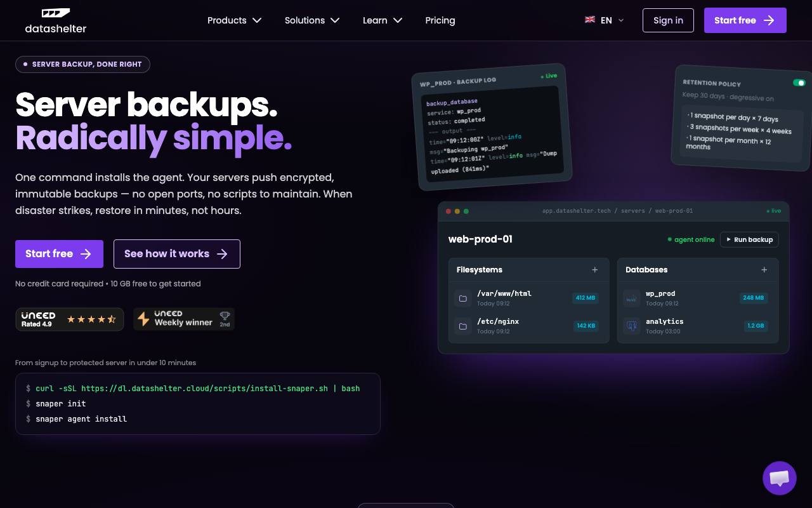Select the /etc/nginx row text
This screenshot has width=812, height=508.
(498, 321)
